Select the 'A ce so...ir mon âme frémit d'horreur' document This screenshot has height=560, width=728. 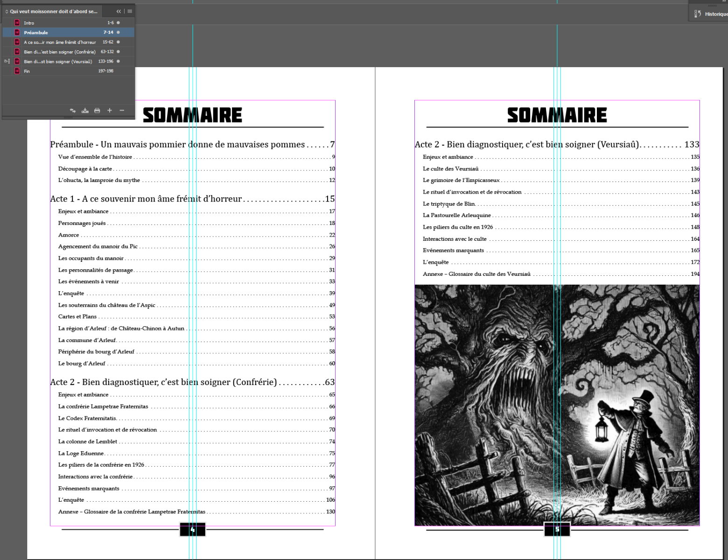point(60,42)
